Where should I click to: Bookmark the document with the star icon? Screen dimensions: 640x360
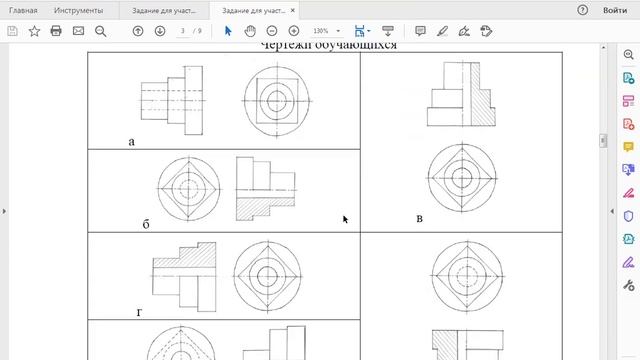pos(34,31)
